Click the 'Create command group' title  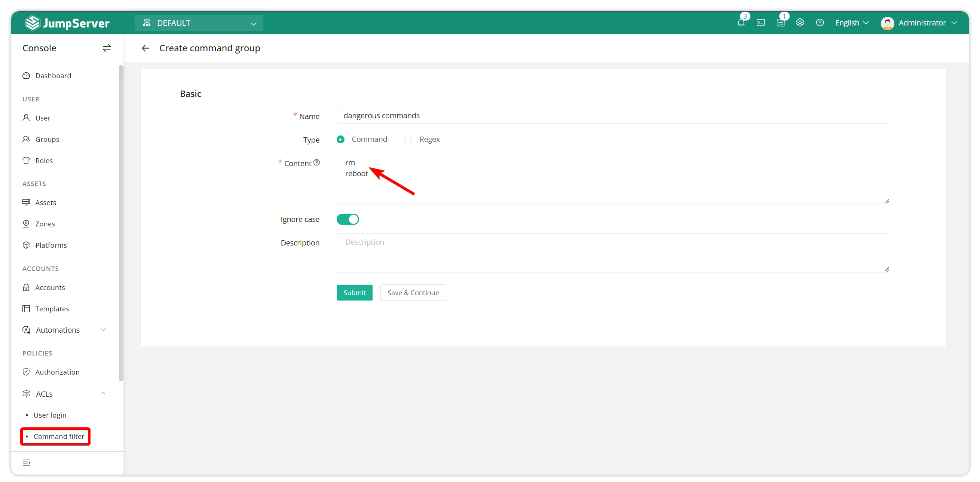click(x=209, y=48)
